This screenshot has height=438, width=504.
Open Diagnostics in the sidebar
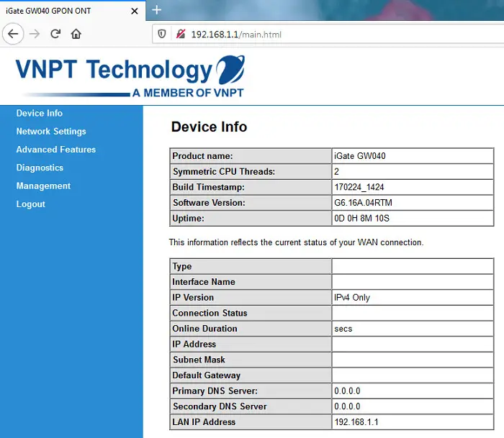[x=40, y=168]
